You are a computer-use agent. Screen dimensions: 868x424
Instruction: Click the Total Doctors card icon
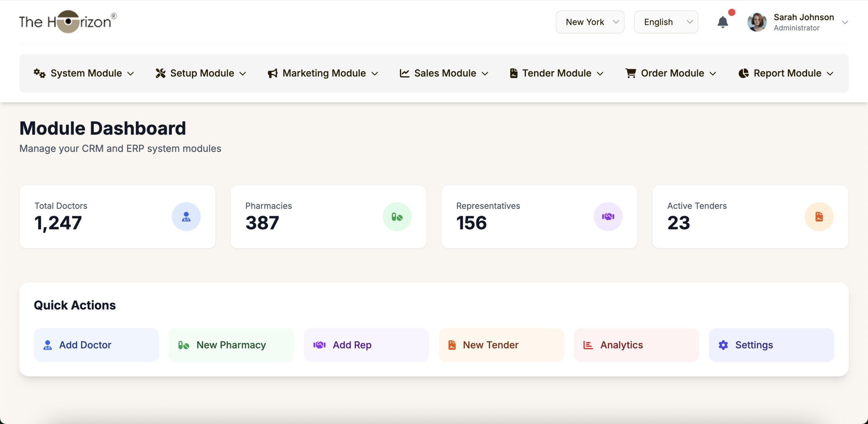click(x=186, y=217)
